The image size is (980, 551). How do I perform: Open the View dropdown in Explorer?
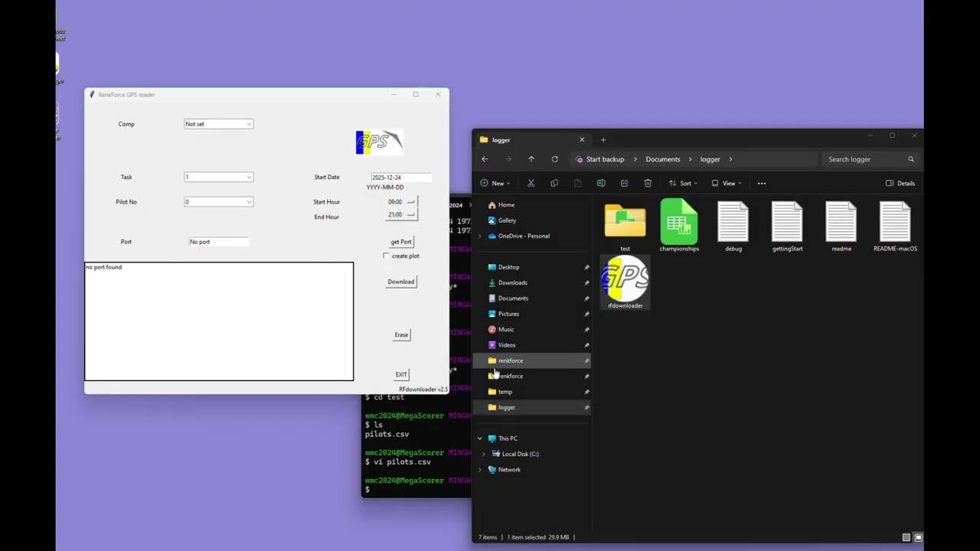pyautogui.click(x=727, y=183)
